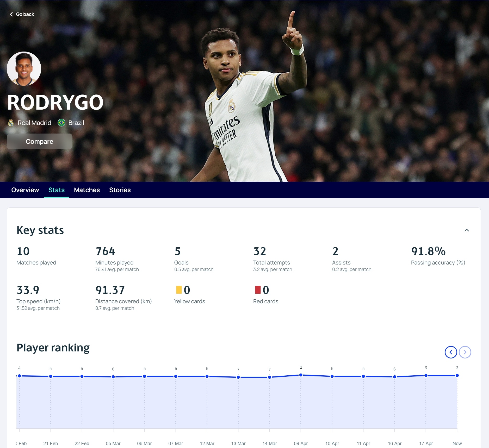Image resolution: width=489 pixels, height=448 pixels.
Task: Select the 13 Mar ranking point
Action: (x=238, y=377)
